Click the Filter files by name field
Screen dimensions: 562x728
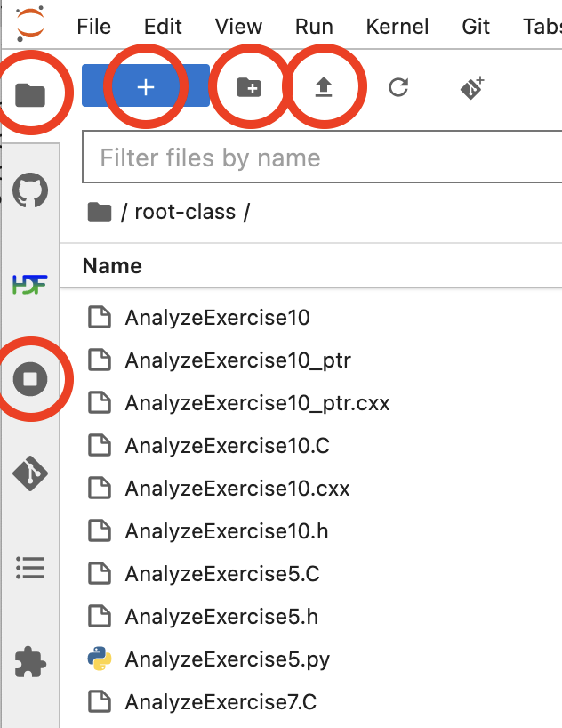tap(320, 158)
